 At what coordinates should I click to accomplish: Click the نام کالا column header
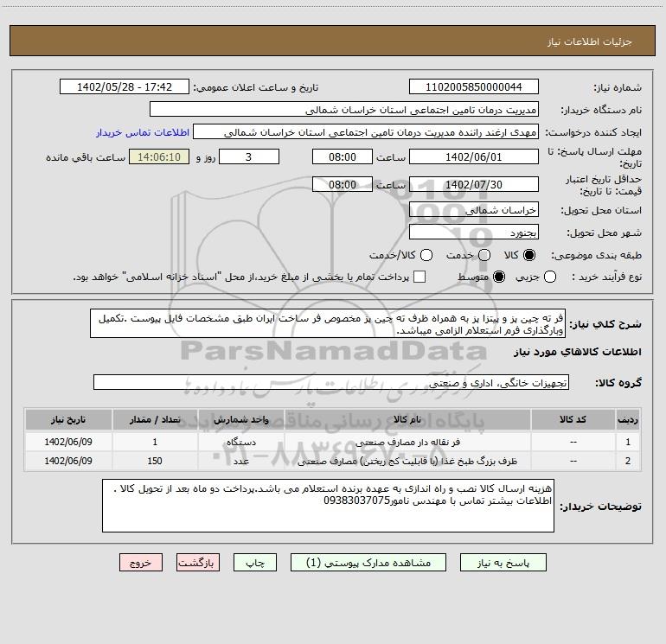pyautogui.click(x=407, y=420)
